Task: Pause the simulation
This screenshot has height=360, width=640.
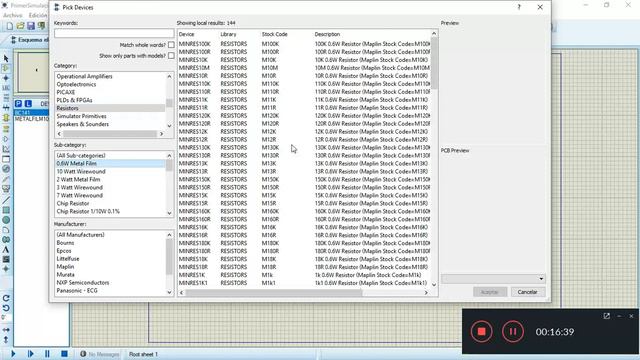Action: 47,354
